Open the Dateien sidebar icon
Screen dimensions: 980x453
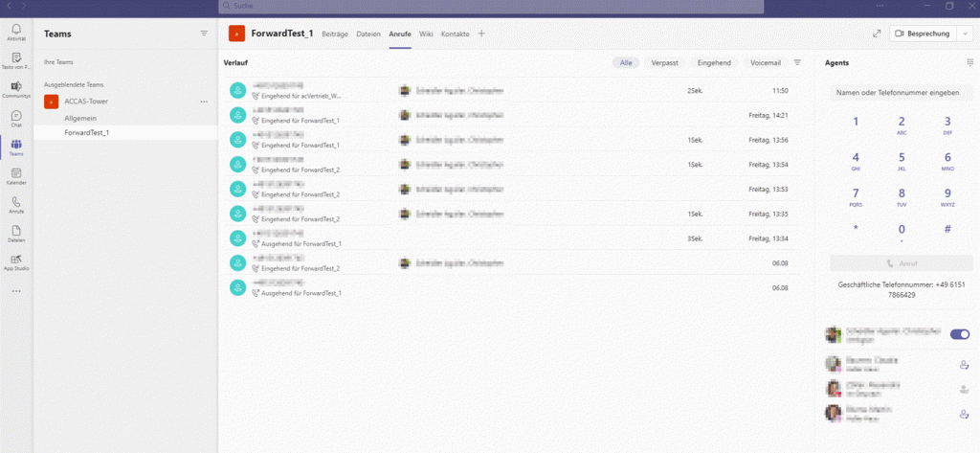(16, 231)
